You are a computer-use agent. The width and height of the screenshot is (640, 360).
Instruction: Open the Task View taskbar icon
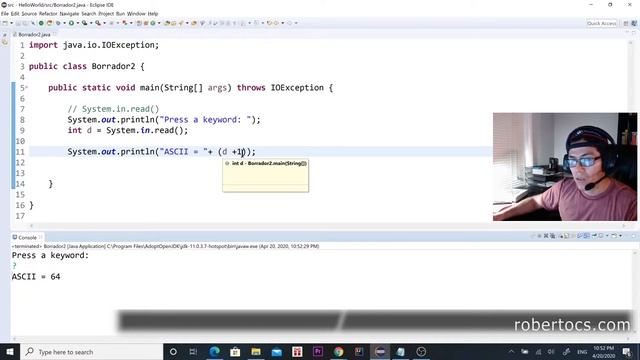pyautogui.click(x=193, y=351)
